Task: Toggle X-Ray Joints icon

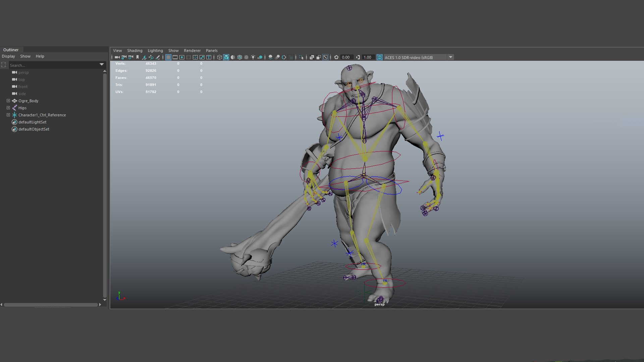Action: (325, 57)
